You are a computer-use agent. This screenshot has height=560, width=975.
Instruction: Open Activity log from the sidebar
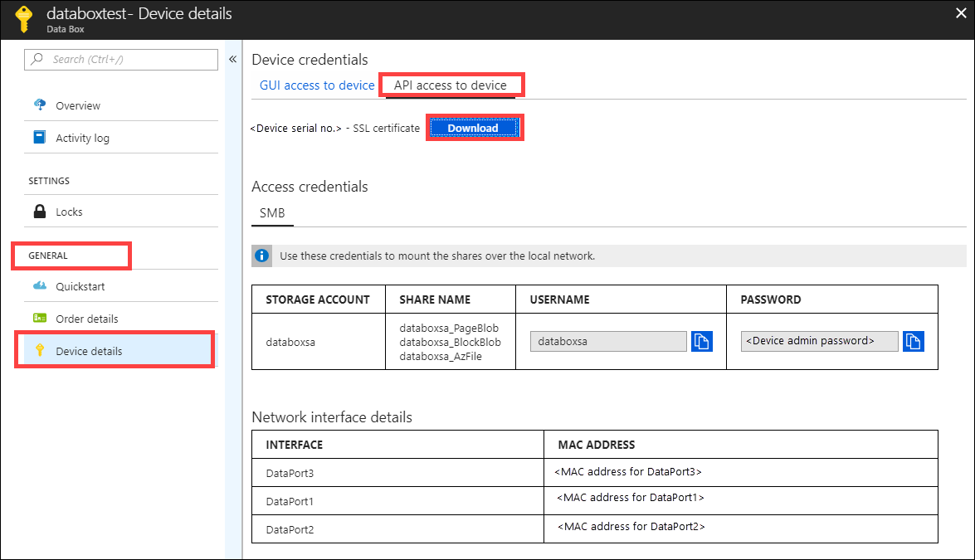pos(39,136)
